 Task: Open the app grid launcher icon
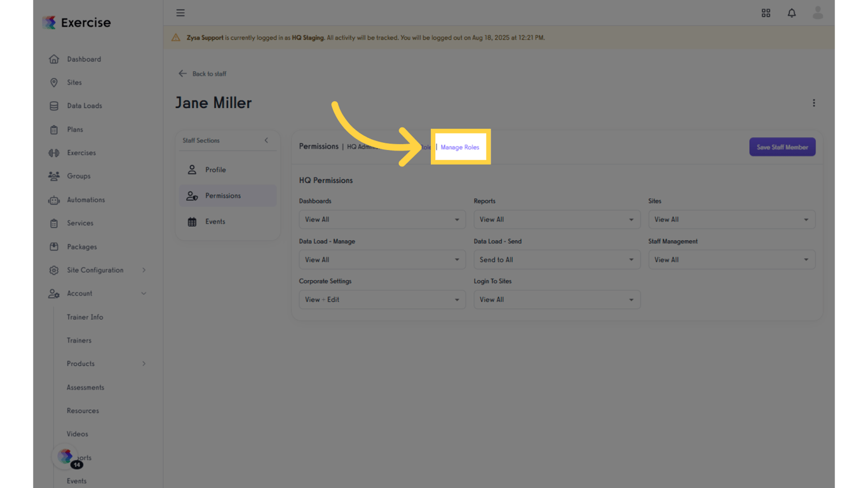766,13
